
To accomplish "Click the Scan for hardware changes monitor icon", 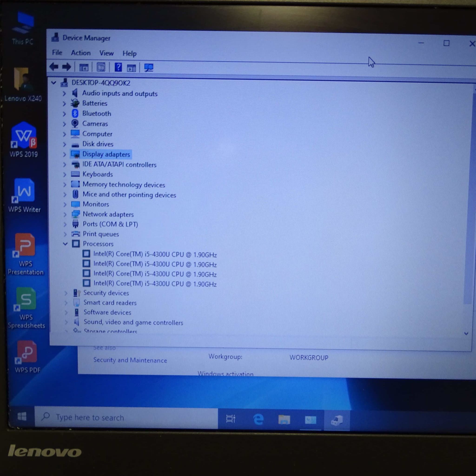I will pos(149,68).
